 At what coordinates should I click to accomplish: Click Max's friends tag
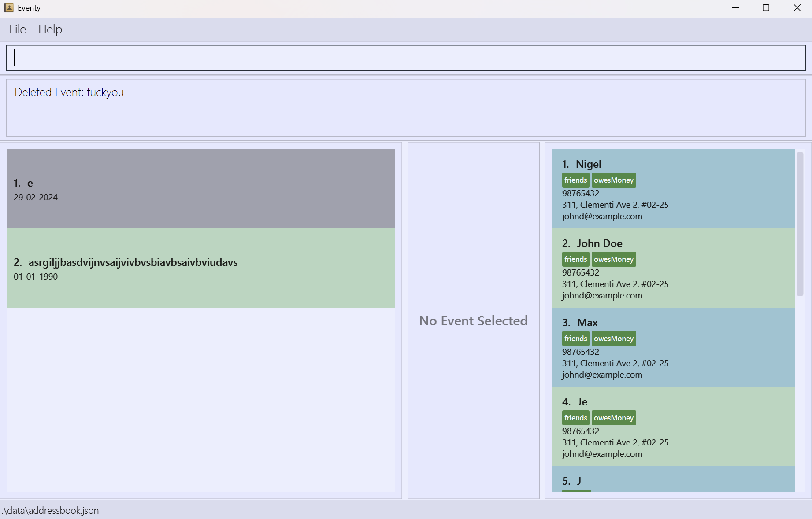pos(576,339)
